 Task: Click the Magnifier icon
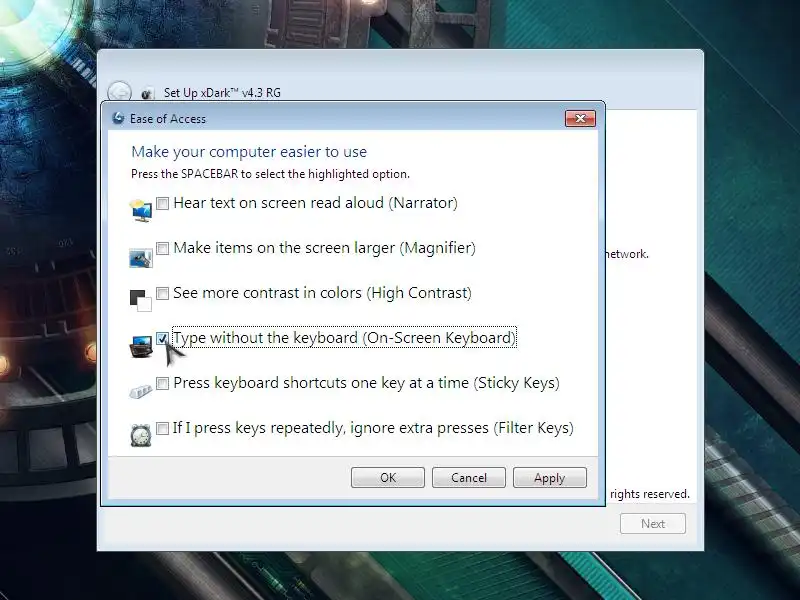coord(141,258)
